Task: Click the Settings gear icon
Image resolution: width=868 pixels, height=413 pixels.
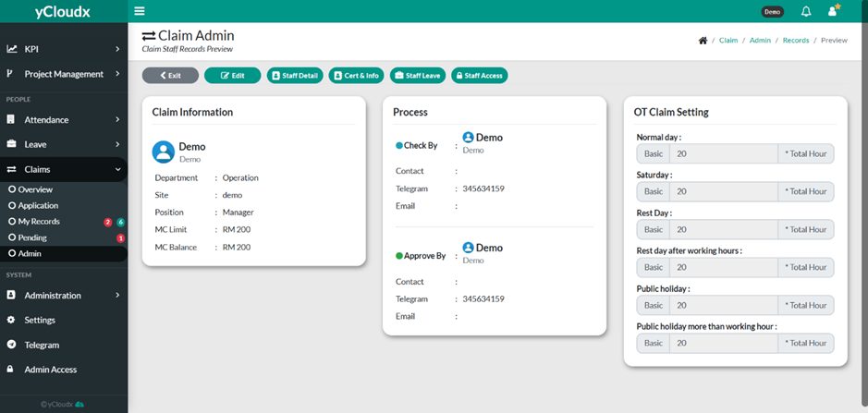Action: (x=11, y=320)
